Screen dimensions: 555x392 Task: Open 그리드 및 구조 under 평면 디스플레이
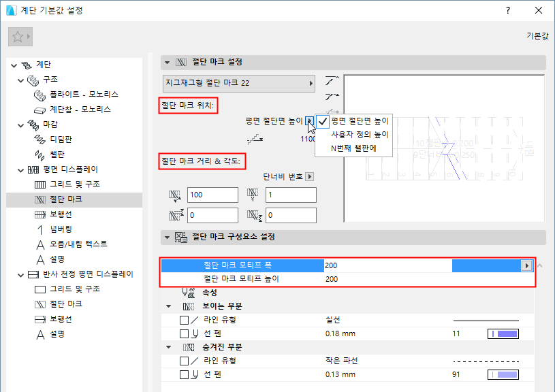point(75,184)
